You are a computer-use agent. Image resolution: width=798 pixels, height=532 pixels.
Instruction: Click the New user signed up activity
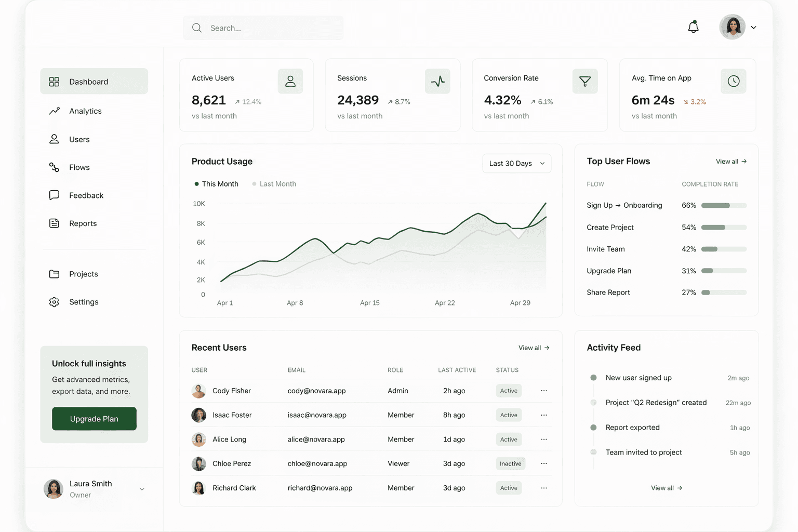[x=639, y=378]
